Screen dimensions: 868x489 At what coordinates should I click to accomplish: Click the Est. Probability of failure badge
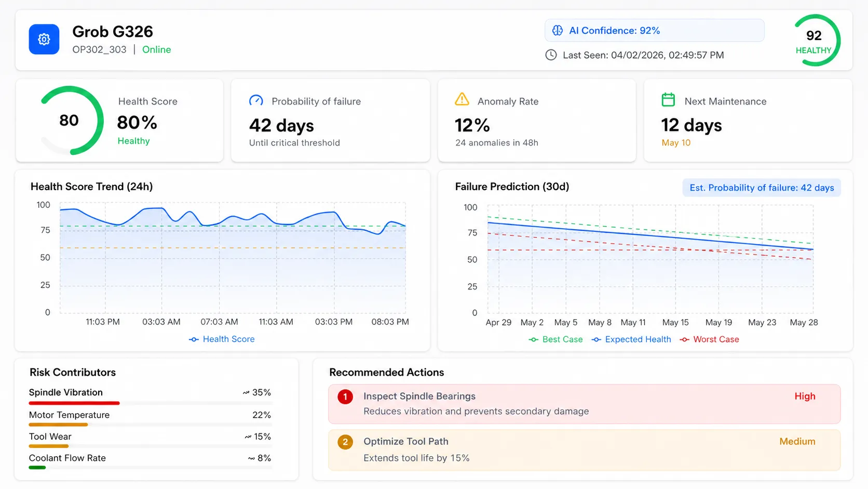[762, 188]
